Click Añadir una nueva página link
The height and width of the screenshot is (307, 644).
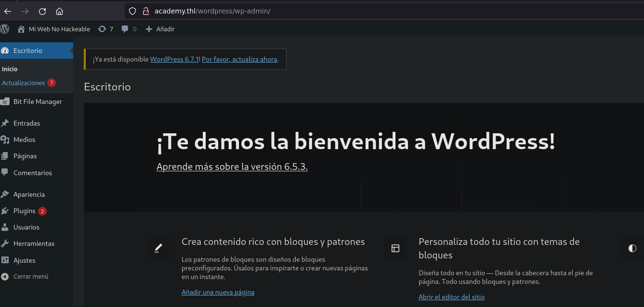point(218,292)
